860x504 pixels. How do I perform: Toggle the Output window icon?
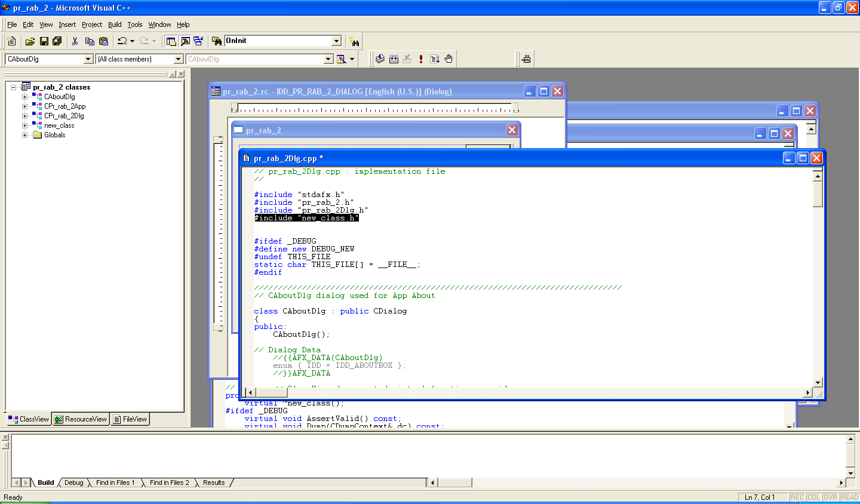tap(185, 41)
